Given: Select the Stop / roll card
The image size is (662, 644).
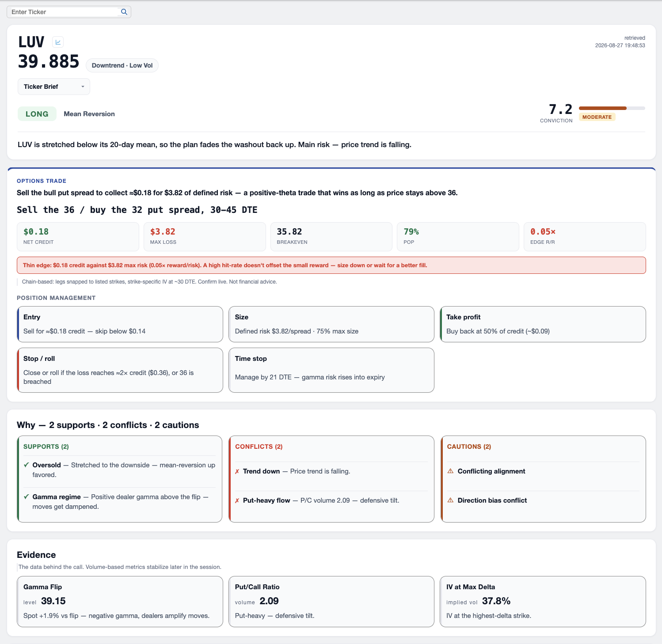Looking at the screenshot, I should [120, 370].
